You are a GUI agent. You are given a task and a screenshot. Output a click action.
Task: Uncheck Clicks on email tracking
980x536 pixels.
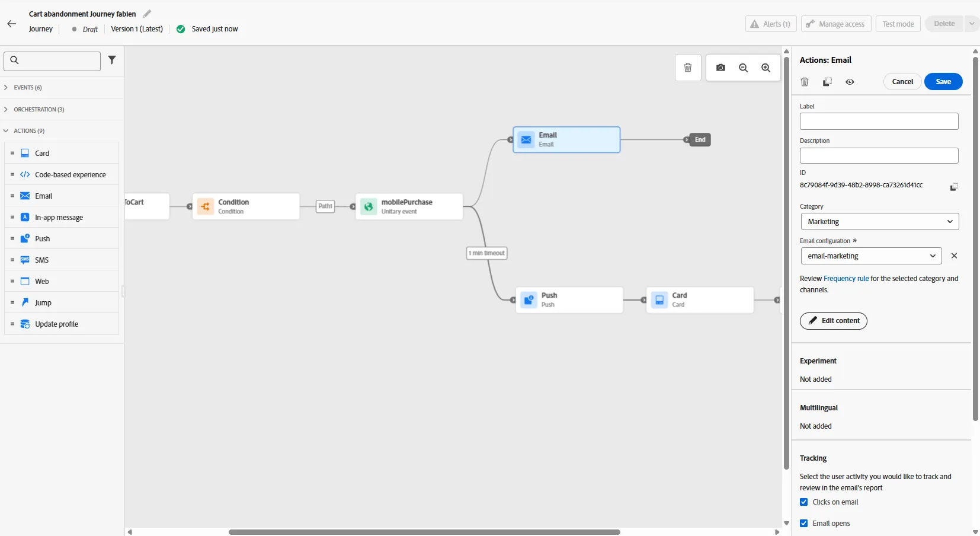pyautogui.click(x=804, y=502)
